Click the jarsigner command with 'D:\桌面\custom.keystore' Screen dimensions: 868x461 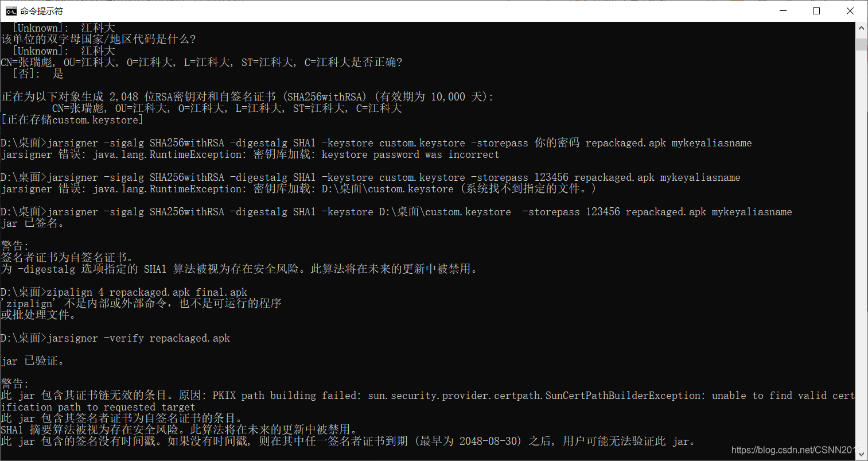396,211
